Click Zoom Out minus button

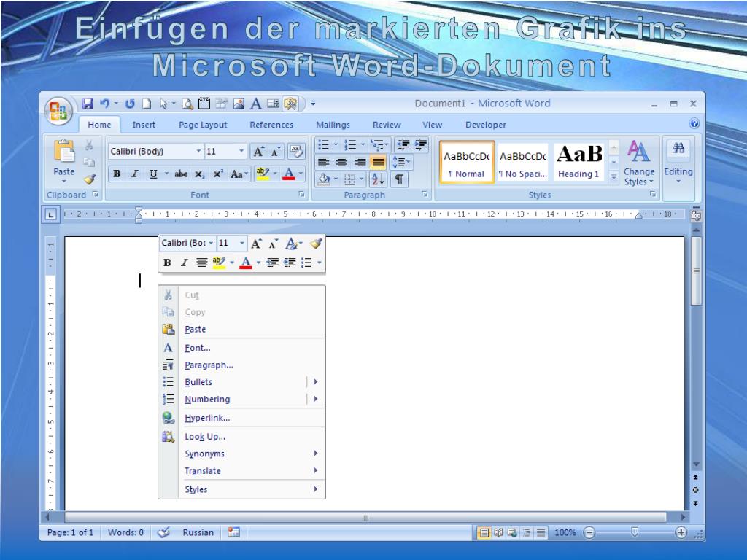[x=589, y=532]
